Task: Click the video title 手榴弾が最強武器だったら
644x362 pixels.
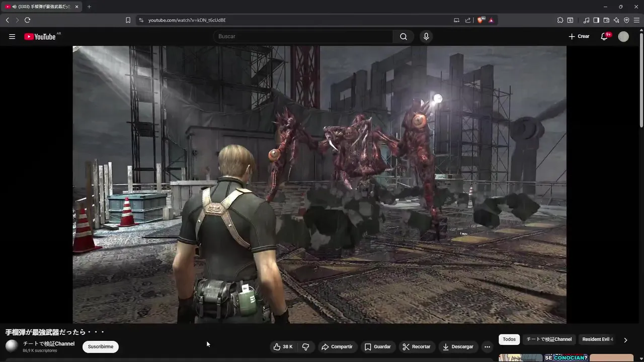Action: click(55, 332)
